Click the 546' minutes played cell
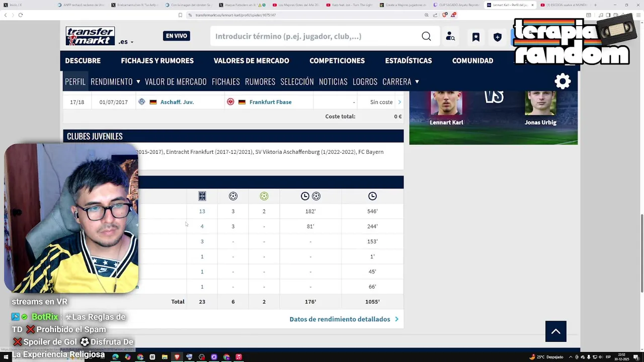The height and width of the screenshot is (362, 644). tap(372, 211)
